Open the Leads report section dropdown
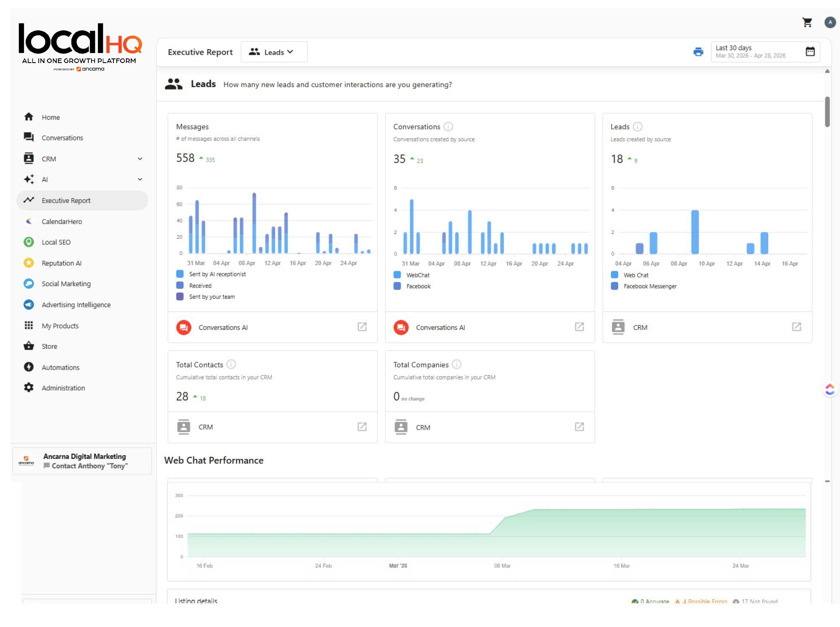The image size is (840, 627). click(274, 52)
